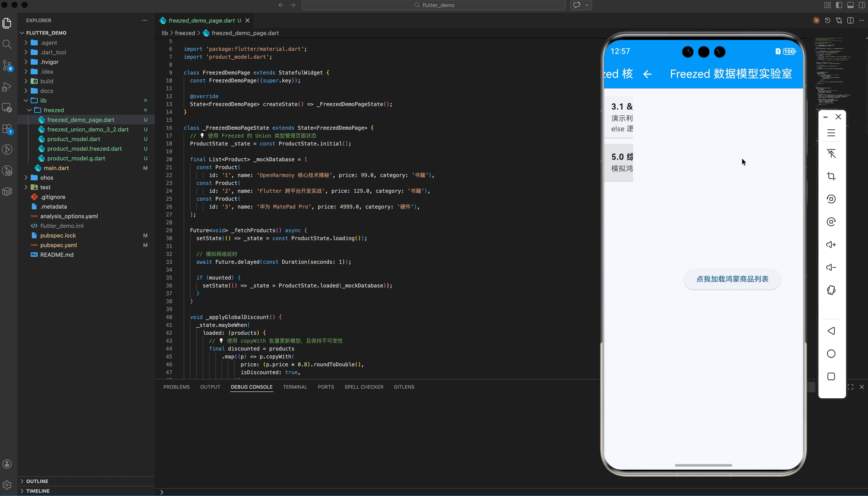Tap the back arrow in app header
The image size is (868, 496).
647,74
